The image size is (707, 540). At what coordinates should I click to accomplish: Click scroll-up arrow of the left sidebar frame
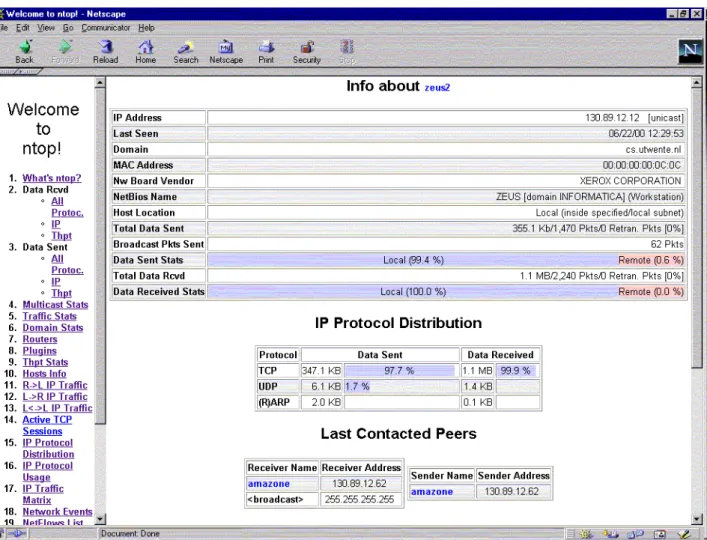(x=100, y=82)
